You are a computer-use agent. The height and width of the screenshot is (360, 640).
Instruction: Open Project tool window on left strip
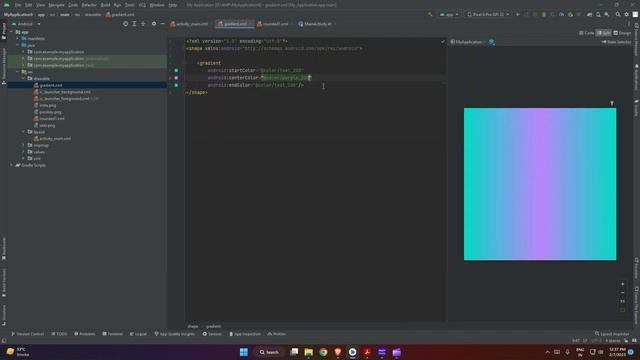tap(4, 31)
